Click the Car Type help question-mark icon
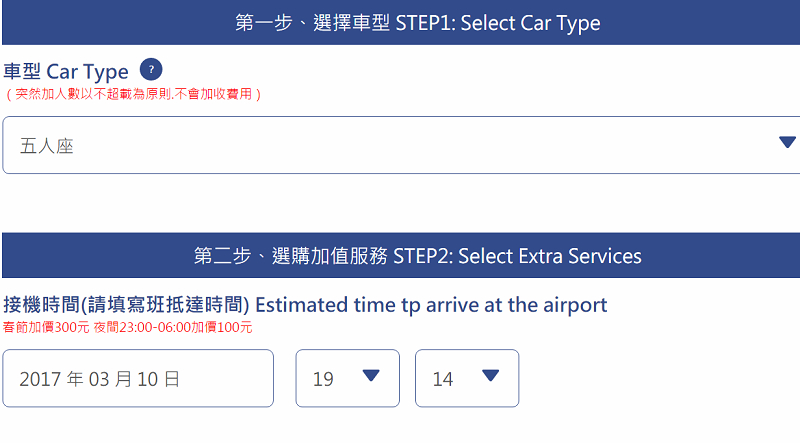This screenshot has height=443, width=800. coord(150,70)
